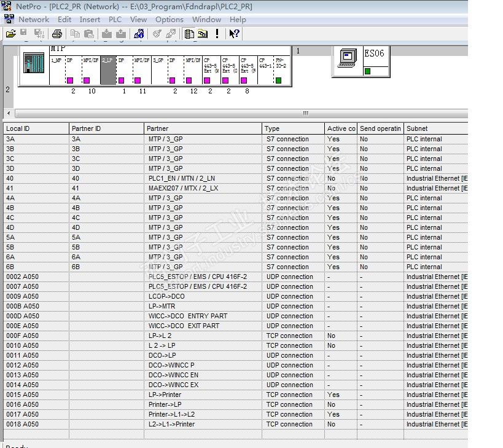Image resolution: width=503 pixels, height=448 pixels.
Task: Click the Upload from PLC icon
Action: click(120, 34)
